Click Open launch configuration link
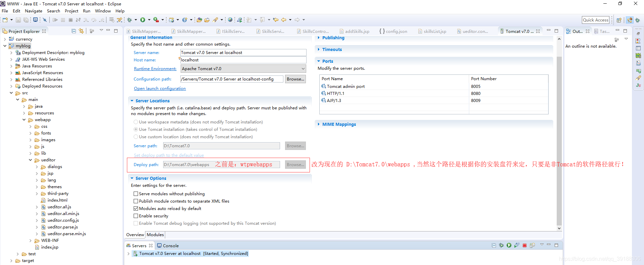 160,89
